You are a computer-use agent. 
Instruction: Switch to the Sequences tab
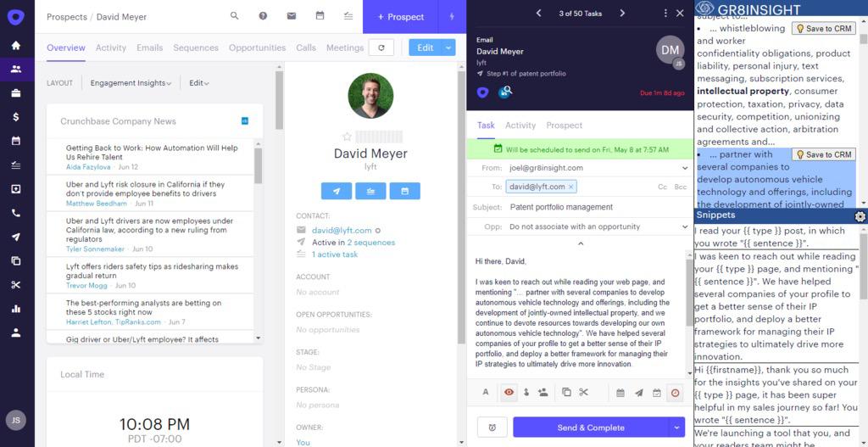pos(196,47)
